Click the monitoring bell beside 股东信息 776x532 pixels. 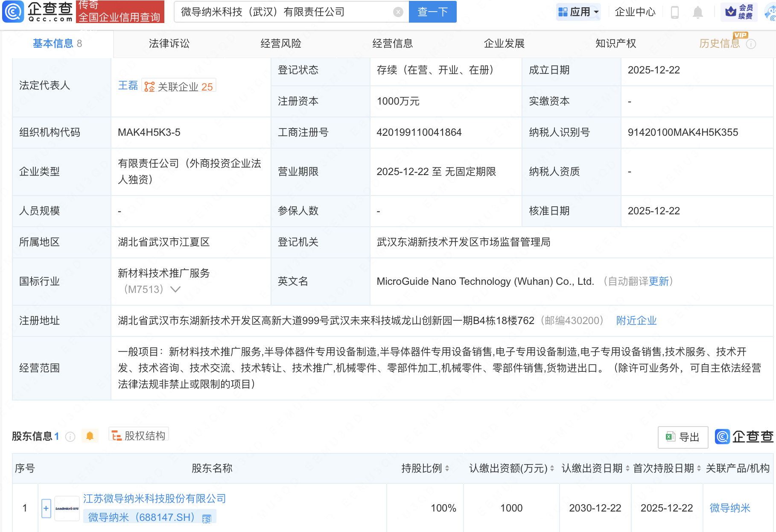click(90, 436)
